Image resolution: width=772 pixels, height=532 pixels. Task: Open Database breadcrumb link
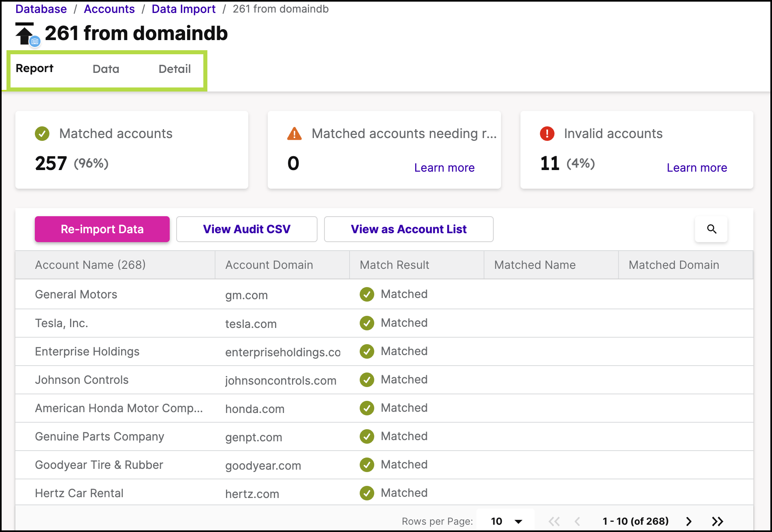tap(41, 9)
